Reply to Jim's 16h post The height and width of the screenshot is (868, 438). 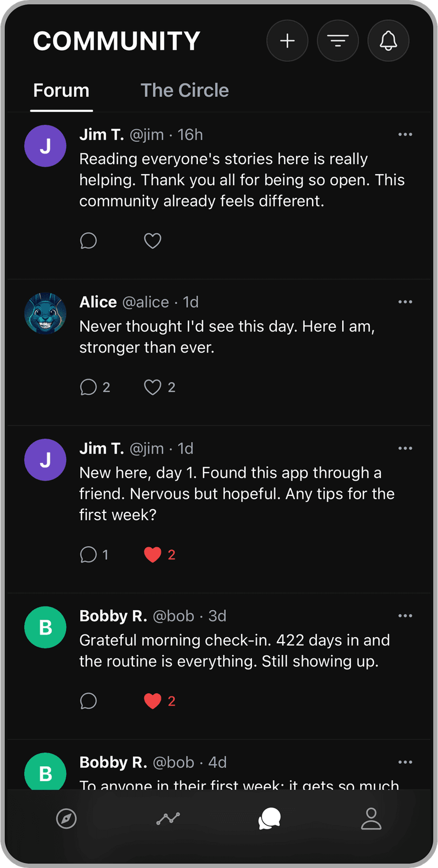point(88,241)
